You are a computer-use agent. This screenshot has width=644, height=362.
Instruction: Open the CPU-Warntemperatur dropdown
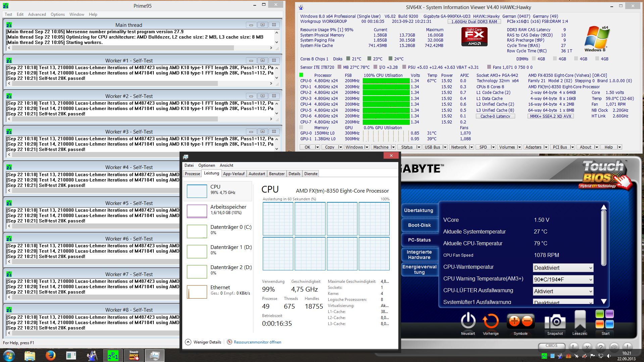(563, 268)
